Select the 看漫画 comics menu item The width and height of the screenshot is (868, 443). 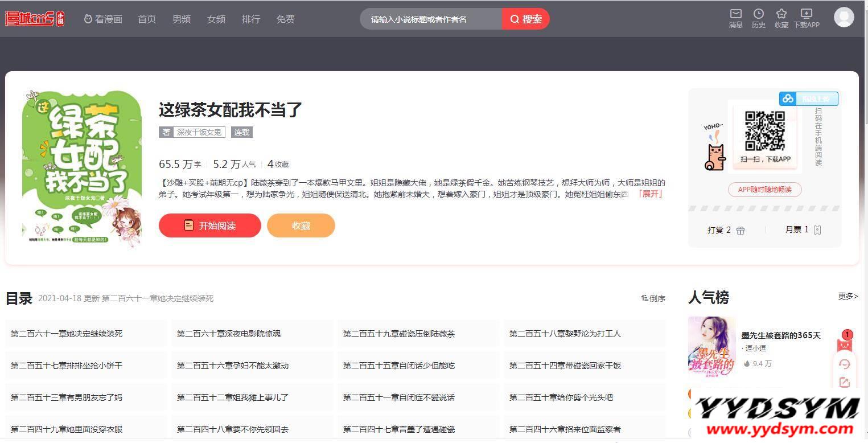click(x=103, y=19)
